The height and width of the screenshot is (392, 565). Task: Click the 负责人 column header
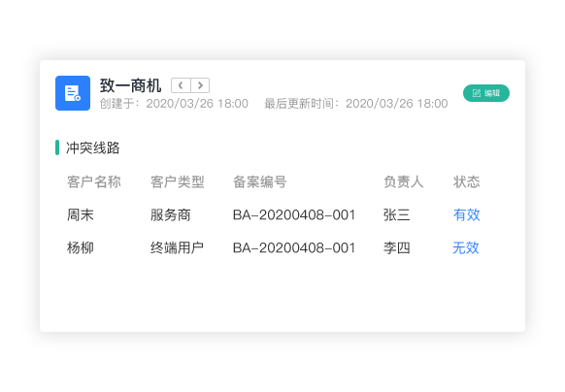coord(404,182)
